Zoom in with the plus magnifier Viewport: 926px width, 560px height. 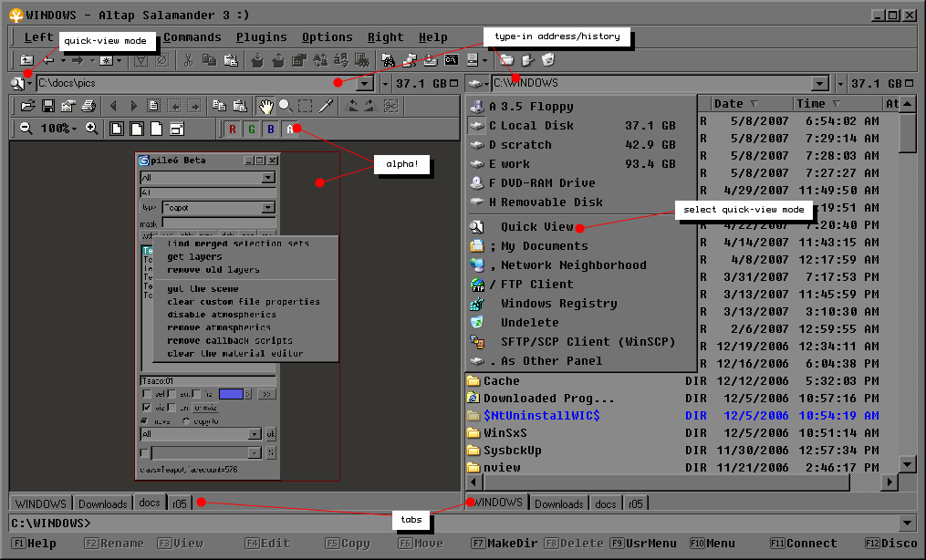pyautogui.click(x=91, y=129)
